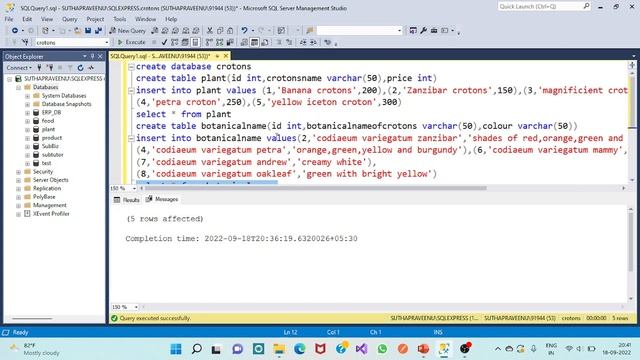The width and height of the screenshot is (640, 360).
Task: Select the food database in tree
Action: (x=47, y=121)
